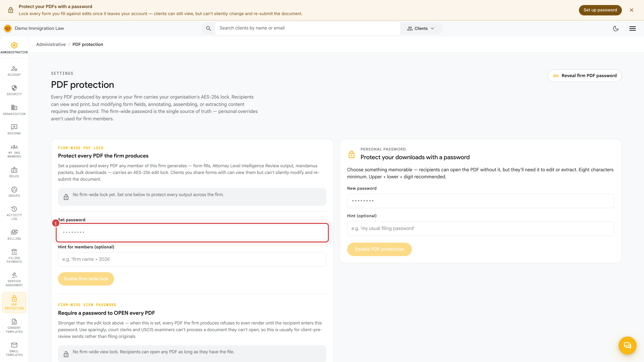Click PDF protection breadcrumb
The image size is (644, 362).
click(88, 44)
